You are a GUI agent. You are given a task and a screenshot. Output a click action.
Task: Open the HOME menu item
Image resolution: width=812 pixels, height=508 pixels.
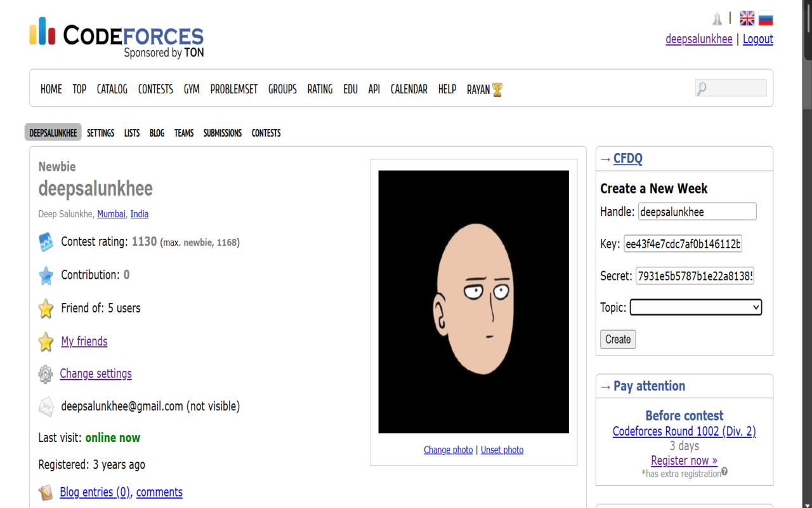click(x=51, y=90)
